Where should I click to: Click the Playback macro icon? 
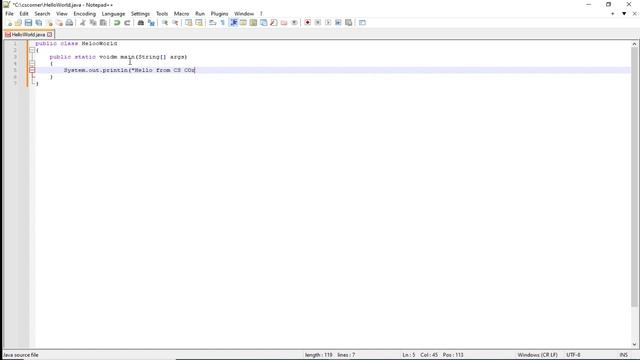328,23
